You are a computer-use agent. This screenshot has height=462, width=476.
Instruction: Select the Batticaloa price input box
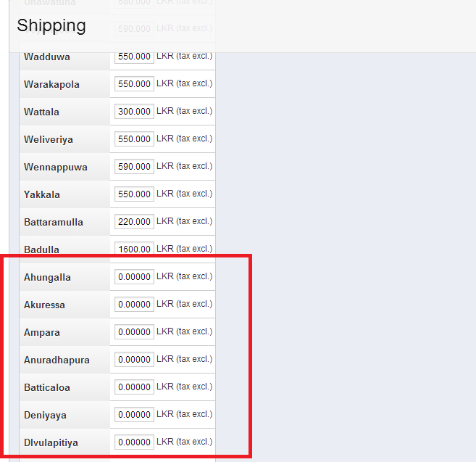[134, 387]
